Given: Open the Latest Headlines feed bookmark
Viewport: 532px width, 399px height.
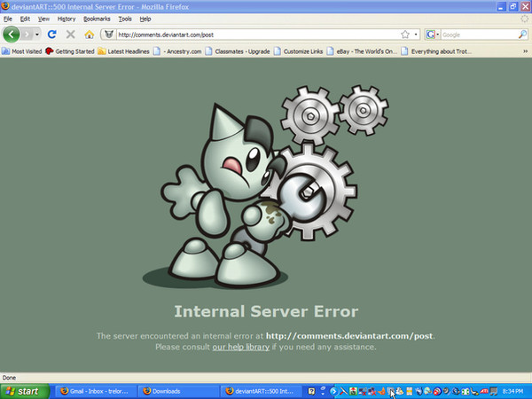Looking at the screenshot, I should tap(124, 51).
